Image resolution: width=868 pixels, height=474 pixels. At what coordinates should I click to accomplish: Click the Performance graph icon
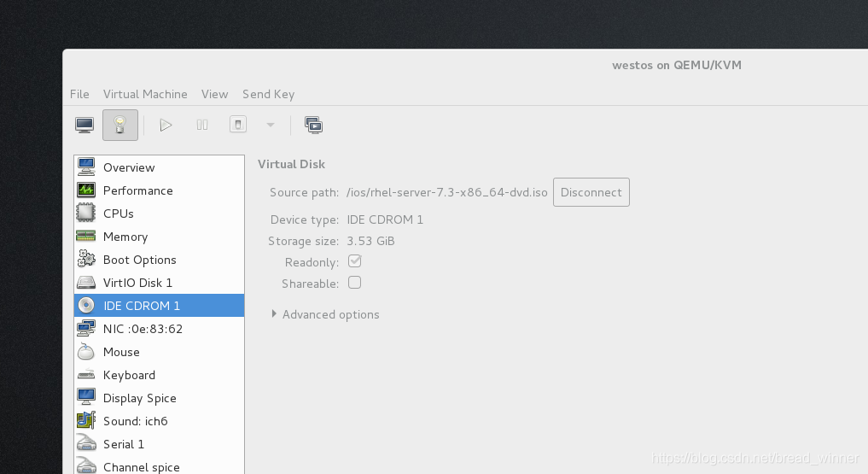(86, 190)
